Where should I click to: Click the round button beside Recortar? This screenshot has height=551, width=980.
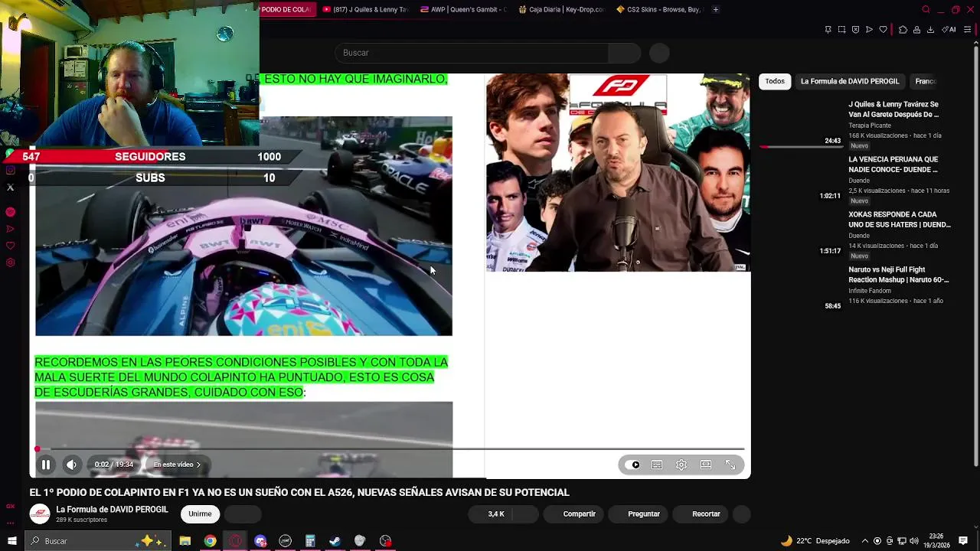click(x=741, y=514)
